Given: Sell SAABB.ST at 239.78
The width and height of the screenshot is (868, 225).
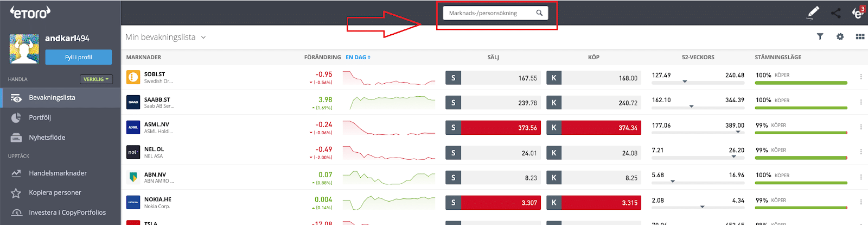Looking at the screenshot, I should (x=493, y=103).
